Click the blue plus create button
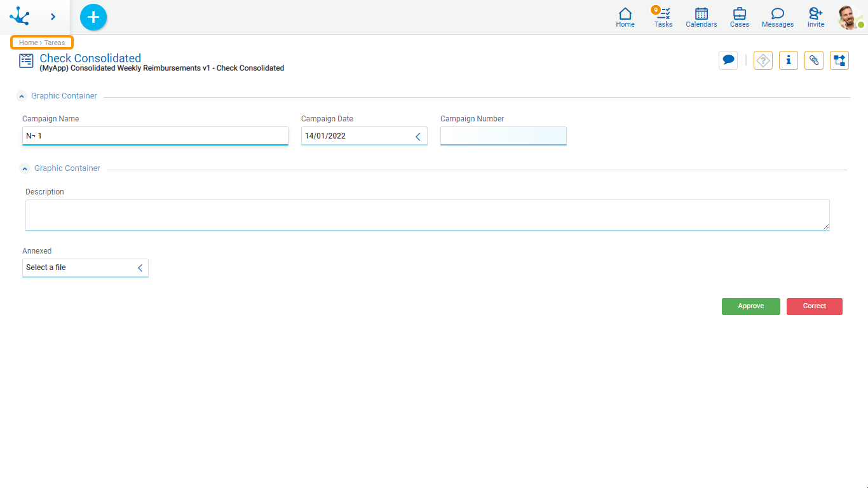Screen dimensions: 868x488 (x=93, y=17)
